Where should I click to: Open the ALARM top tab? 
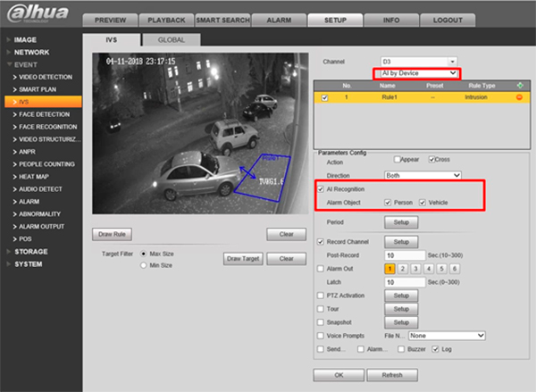tap(279, 21)
